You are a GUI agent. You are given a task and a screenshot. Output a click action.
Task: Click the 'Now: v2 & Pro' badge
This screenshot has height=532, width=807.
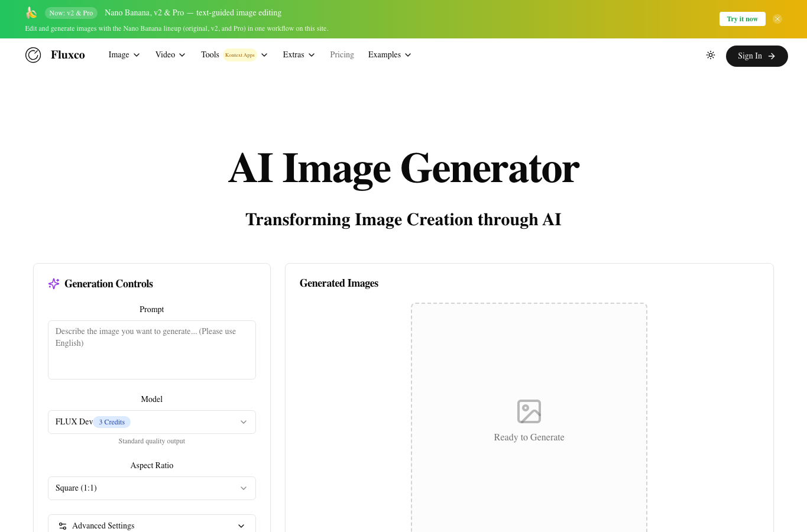71,13
